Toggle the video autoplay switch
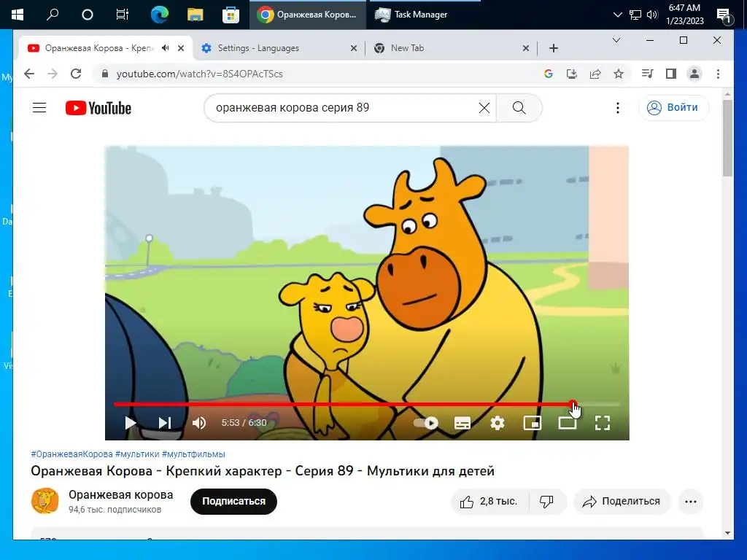 426,423
